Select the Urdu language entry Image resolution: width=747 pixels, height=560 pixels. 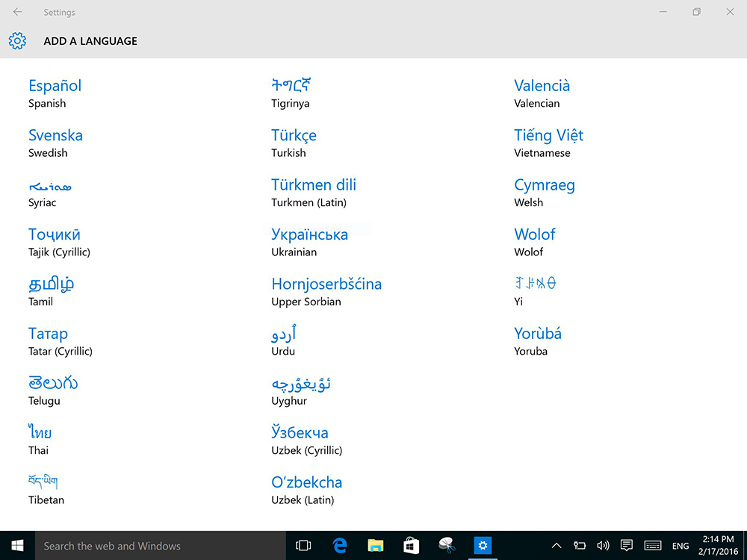[x=284, y=341]
